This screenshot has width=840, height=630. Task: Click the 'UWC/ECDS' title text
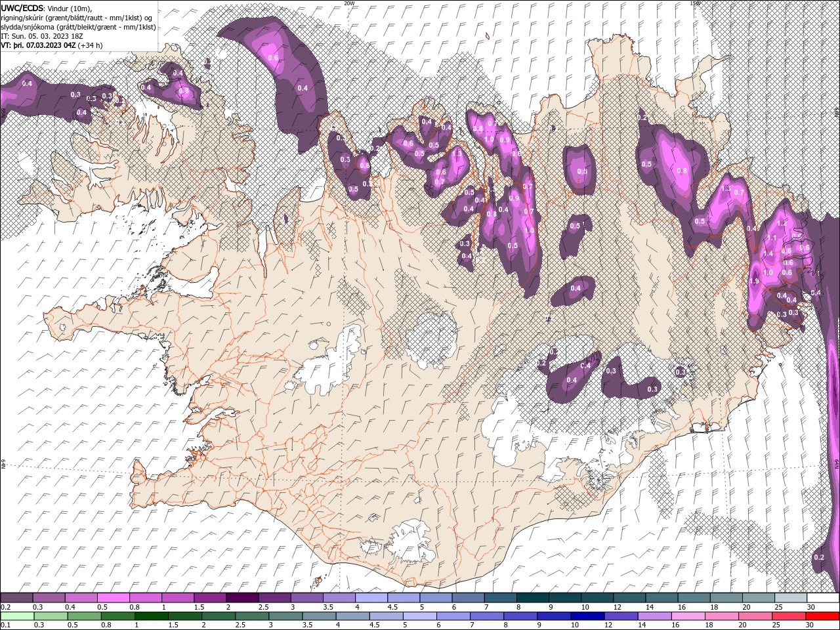[22, 8]
